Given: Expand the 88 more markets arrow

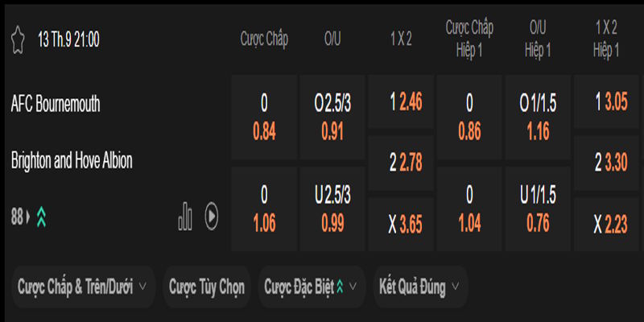Looking at the screenshot, I should point(27,217).
